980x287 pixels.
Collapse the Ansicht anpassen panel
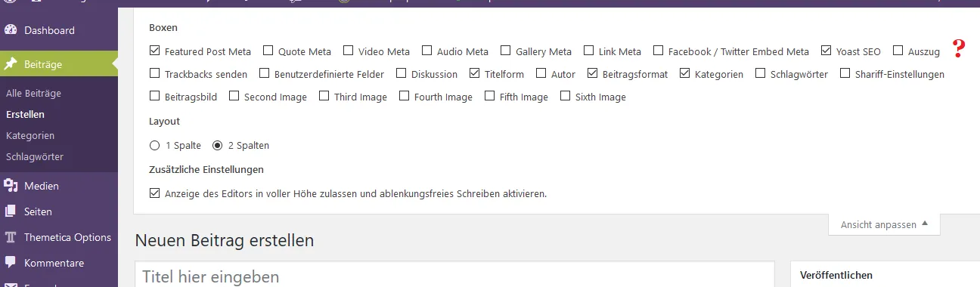coord(885,224)
